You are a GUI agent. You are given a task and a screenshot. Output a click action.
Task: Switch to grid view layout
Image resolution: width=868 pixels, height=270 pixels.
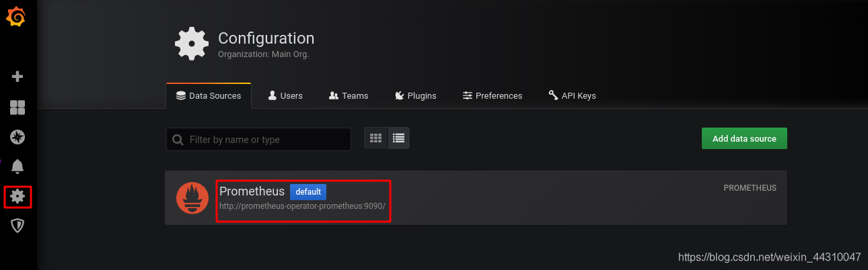(x=376, y=138)
